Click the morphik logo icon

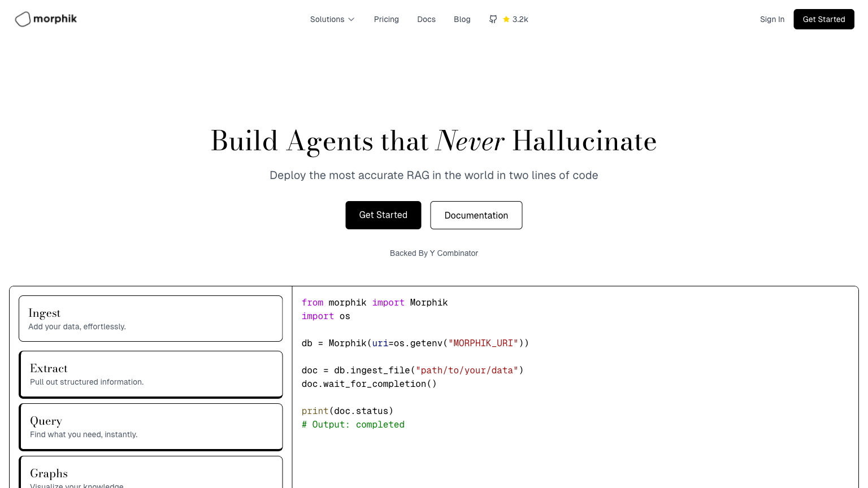23,19
